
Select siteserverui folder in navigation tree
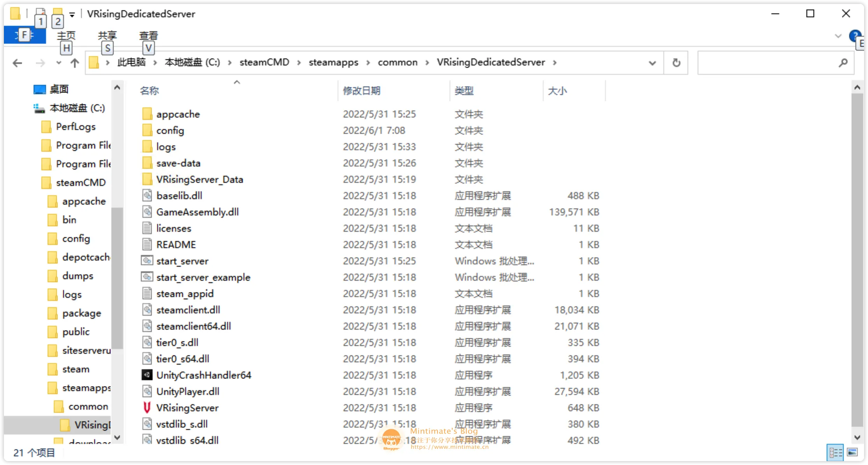click(x=86, y=351)
